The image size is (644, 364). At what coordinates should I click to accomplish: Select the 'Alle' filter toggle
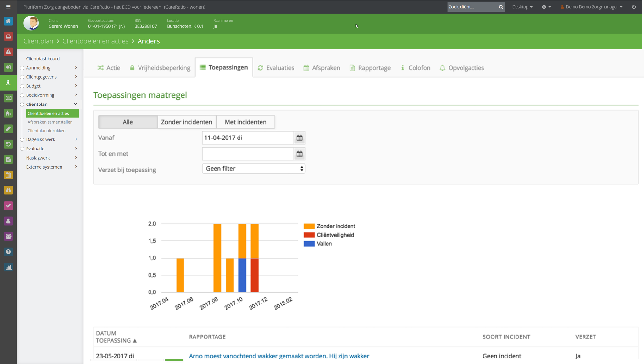[x=128, y=122]
